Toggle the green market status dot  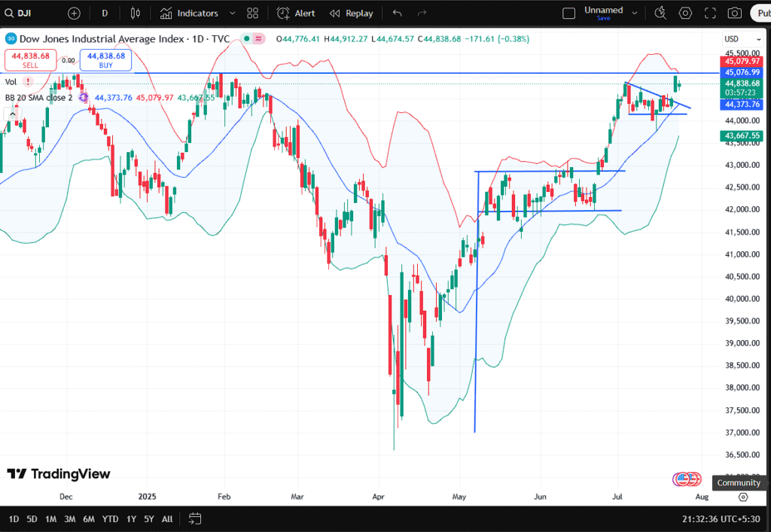pyautogui.click(x=247, y=38)
